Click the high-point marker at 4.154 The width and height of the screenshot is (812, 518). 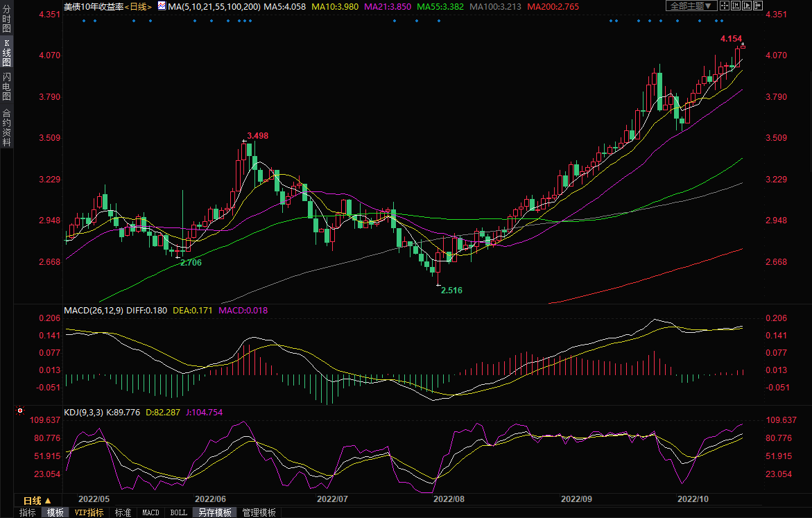743,46
